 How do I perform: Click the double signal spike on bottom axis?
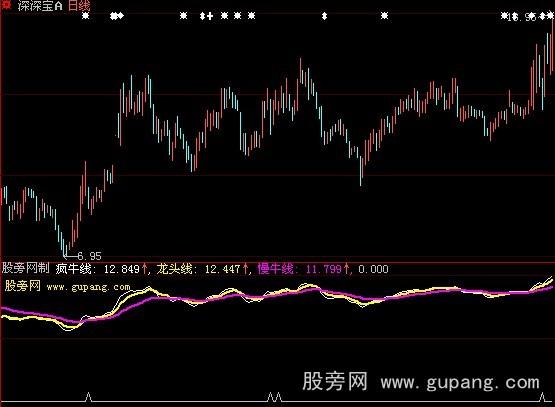click(274, 397)
